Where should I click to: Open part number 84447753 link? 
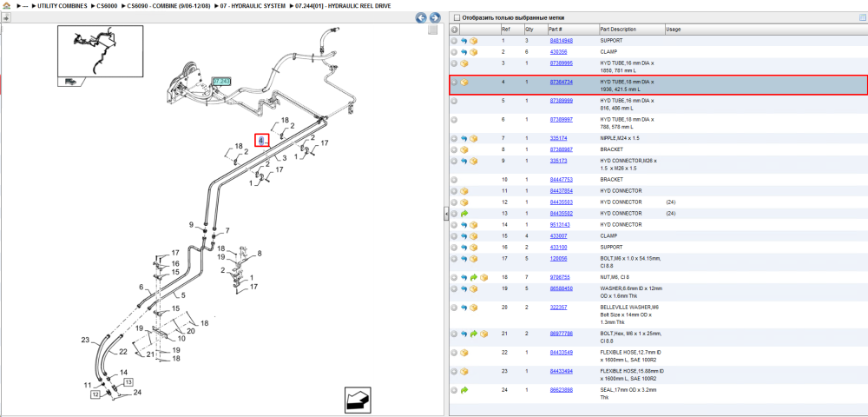[561, 180]
